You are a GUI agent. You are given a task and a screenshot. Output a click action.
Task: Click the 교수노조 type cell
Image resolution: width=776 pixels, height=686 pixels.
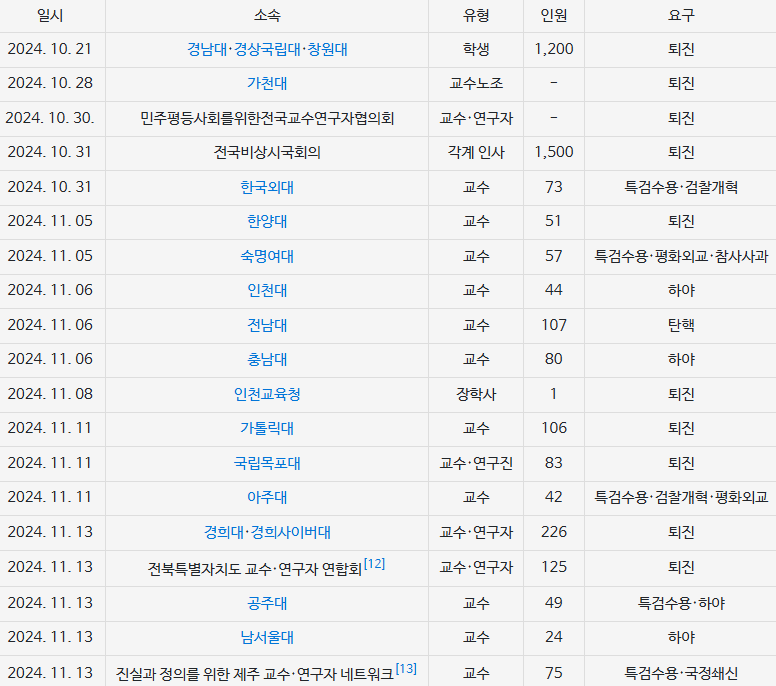[x=476, y=83]
